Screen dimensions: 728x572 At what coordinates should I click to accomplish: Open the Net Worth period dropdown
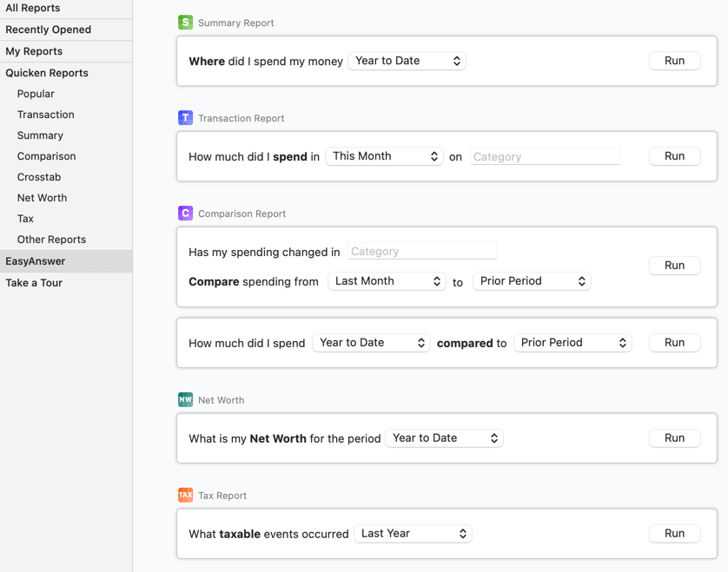point(444,437)
